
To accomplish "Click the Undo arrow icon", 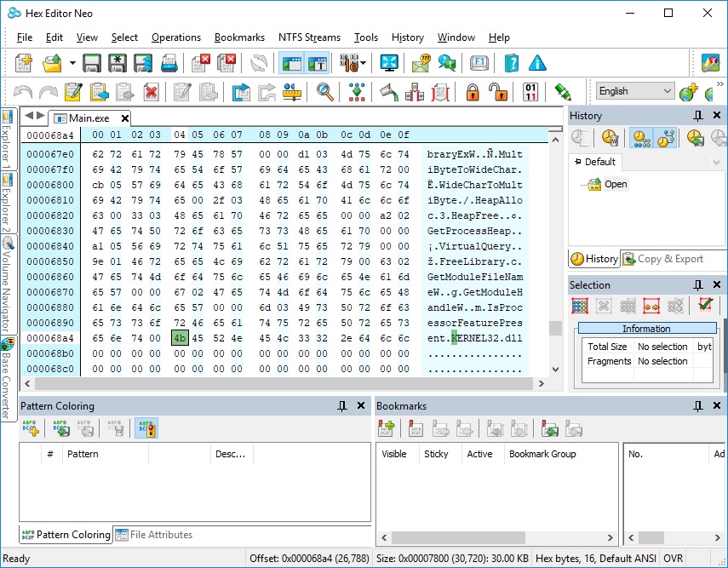I will 23,92.
